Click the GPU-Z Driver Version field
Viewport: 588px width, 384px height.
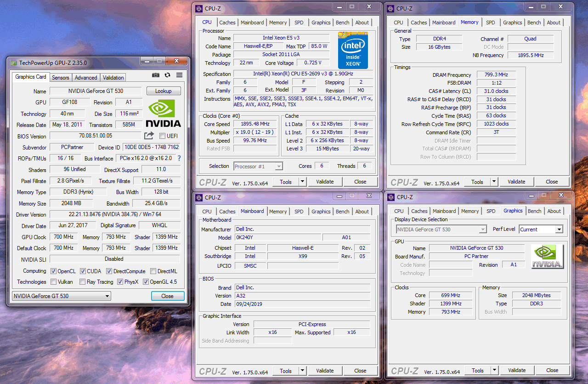point(115,214)
